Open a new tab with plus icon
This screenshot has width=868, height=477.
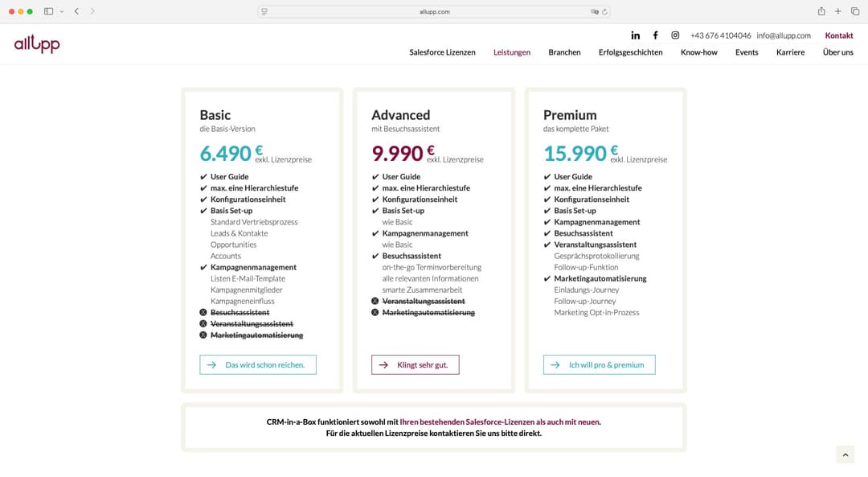pyautogui.click(x=837, y=11)
